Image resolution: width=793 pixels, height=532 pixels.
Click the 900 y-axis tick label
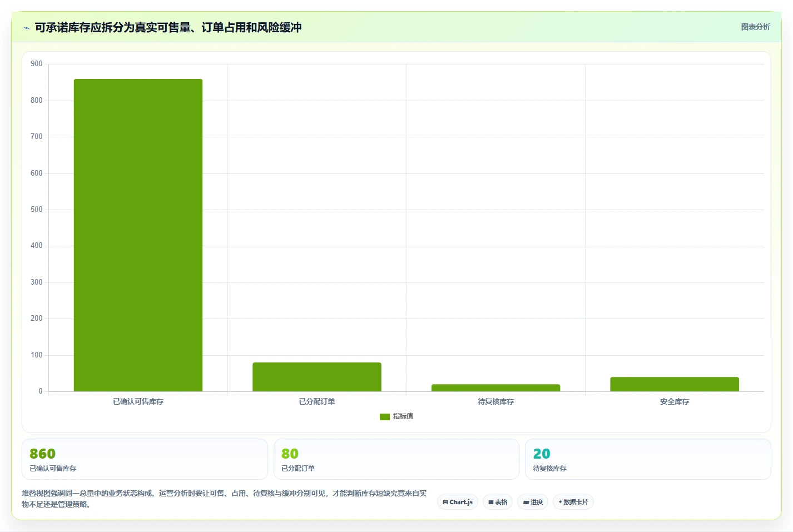(37, 64)
